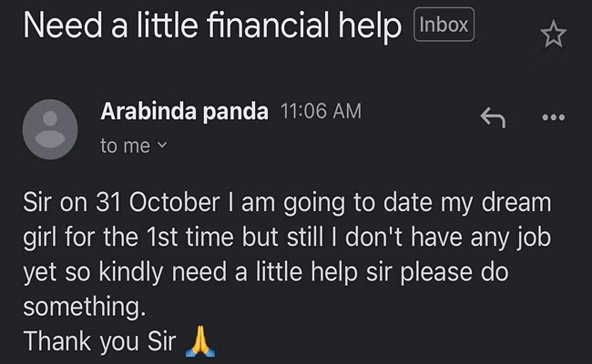
Task: Click the 'Thank you Sir' closing line
Action: (x=99, y=341)
